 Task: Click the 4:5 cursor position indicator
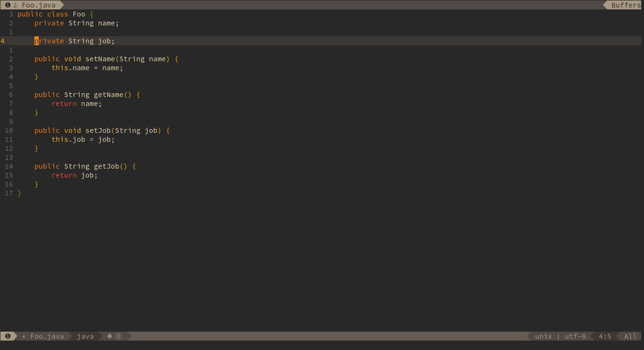(x=605, y=336)
